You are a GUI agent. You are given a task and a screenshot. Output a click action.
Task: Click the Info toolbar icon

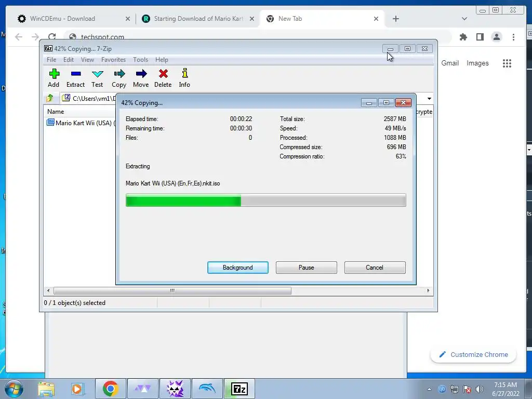184,78
